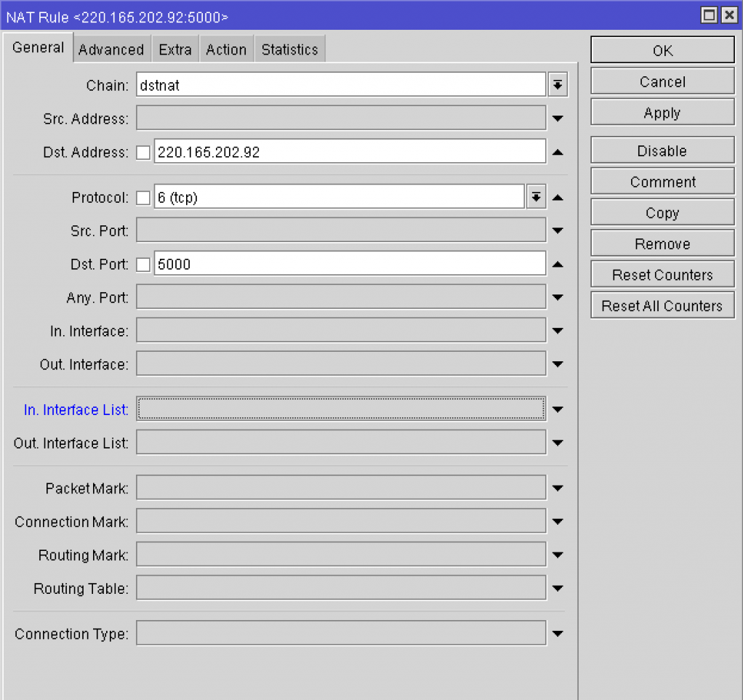
Task: Expand the In. Interface List field
Action: click(558, 410)
